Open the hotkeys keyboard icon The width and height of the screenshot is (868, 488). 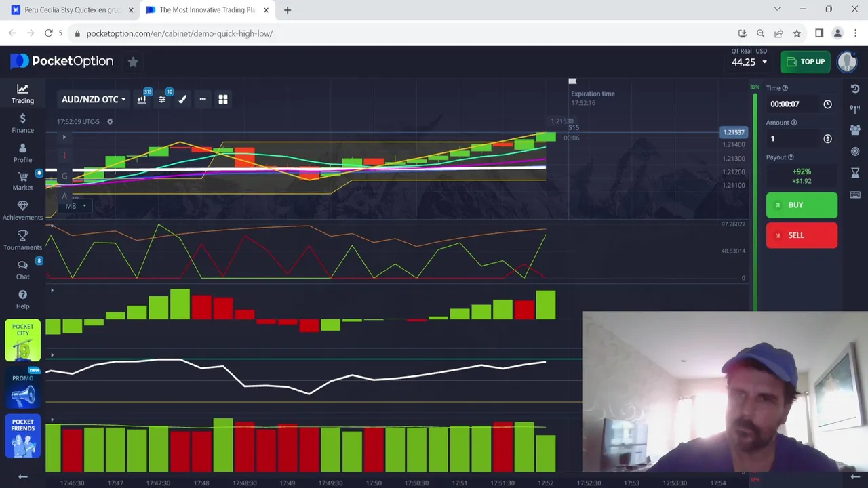click(855, 195)
